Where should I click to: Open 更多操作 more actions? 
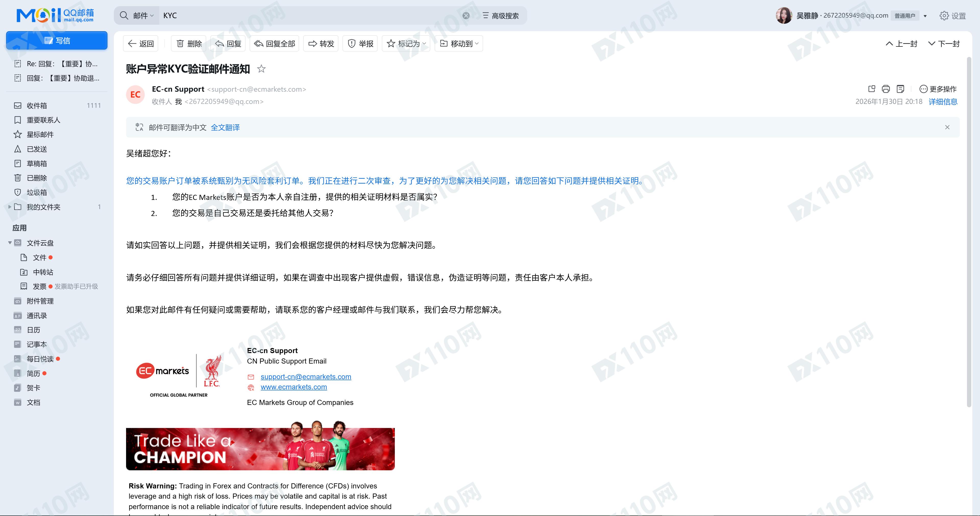(x=938, y=89)
